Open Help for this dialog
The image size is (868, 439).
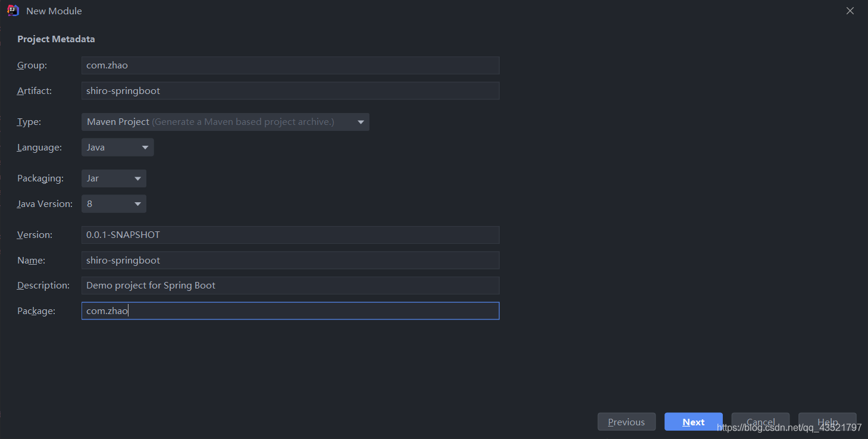[x=828, y=422]
